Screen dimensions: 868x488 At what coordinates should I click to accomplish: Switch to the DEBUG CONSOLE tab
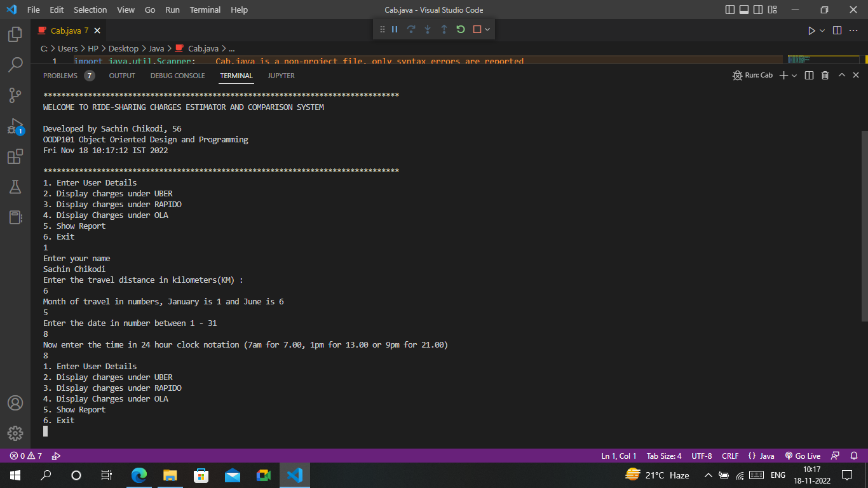[177, 76]
